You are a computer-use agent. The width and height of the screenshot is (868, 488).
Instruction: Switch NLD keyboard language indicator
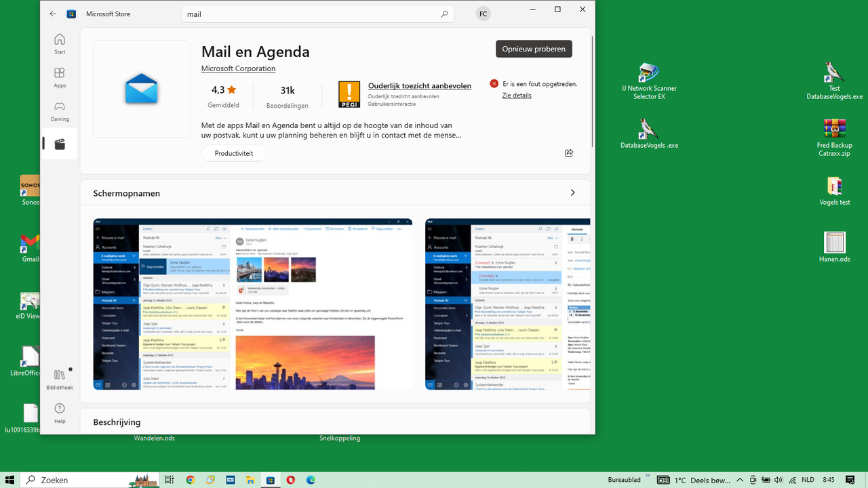[x=808, y=480]
